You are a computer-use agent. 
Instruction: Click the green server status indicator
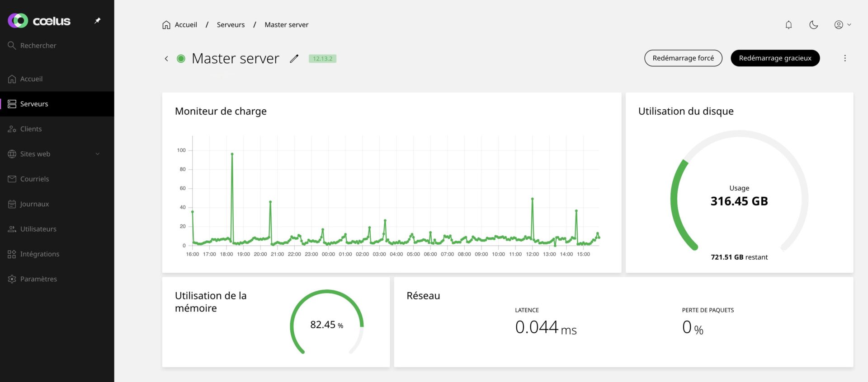(x=181, y=59)
